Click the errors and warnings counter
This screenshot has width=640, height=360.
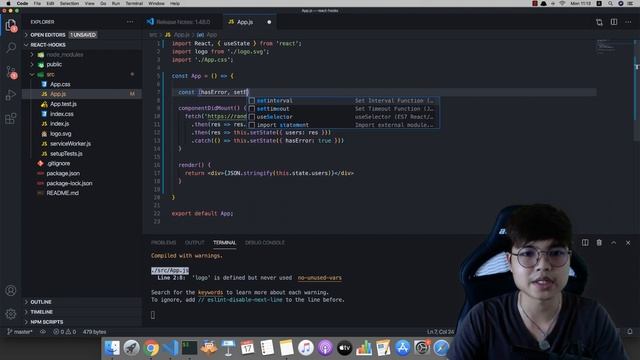(64, 332)
